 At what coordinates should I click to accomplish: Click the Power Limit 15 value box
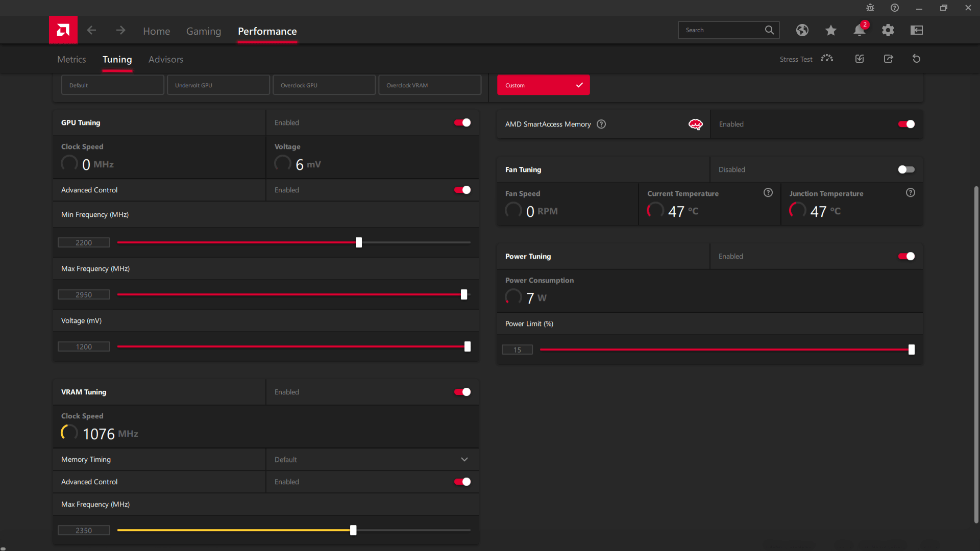click(x=517, y=349)
